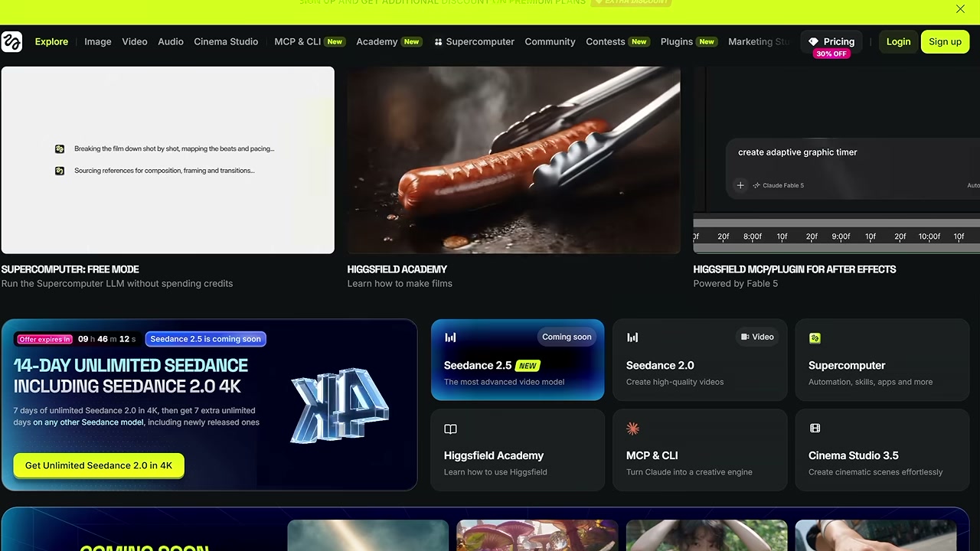The image size is (980, 551).
Task: Click the Video camera badge on Seedance 2.0
Action: coord(757,337)
